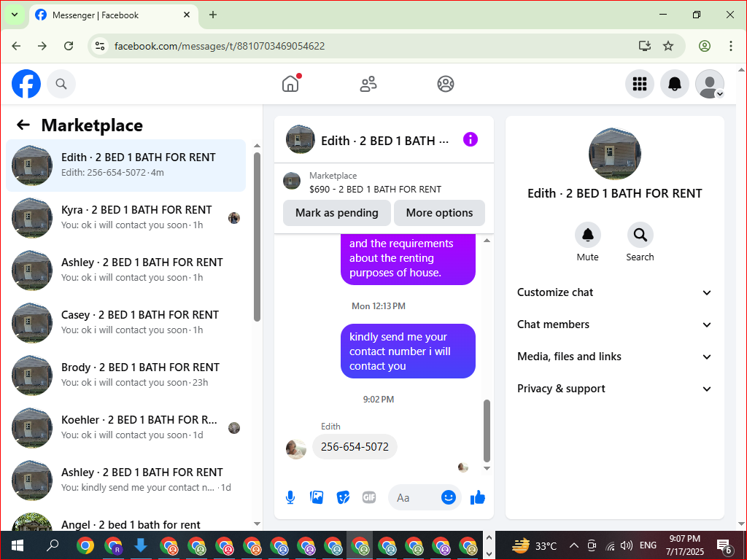Open the Friends icon in top navigation
Viewport: 747px width, 560px height.
[x=368, y=84]
